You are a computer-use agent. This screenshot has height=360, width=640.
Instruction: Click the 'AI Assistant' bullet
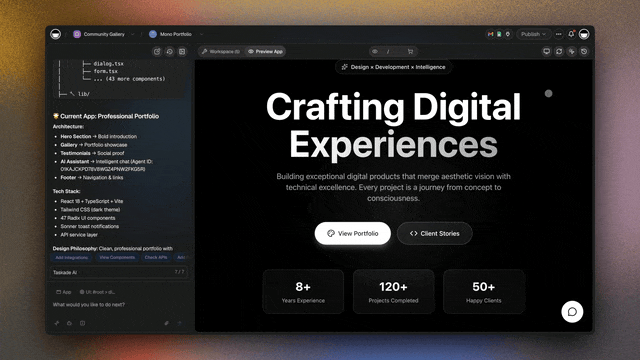106,165
